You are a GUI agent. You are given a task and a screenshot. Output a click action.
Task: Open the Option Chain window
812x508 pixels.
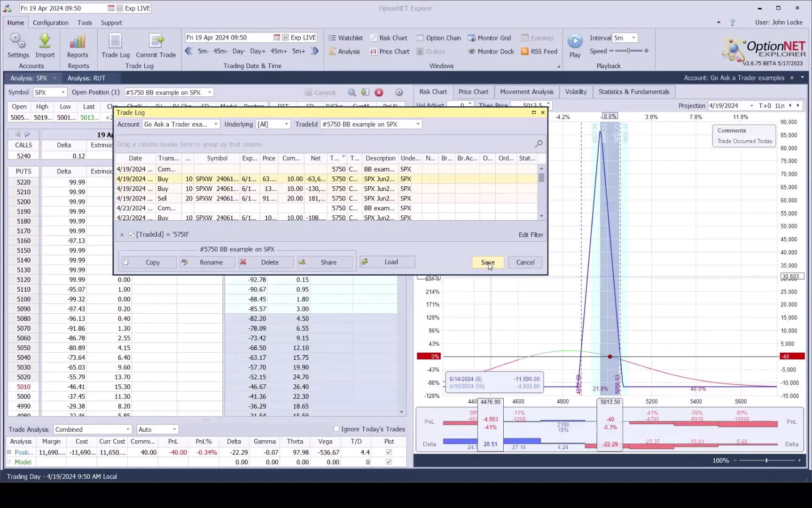(438, 38)
